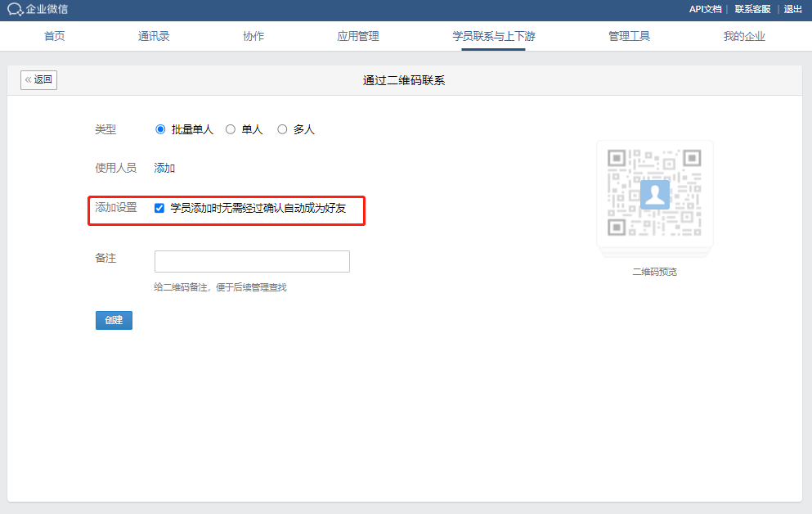Focus the 备注 input field
This screenshot has width=812, height=514.
click(x=252, y=262)
